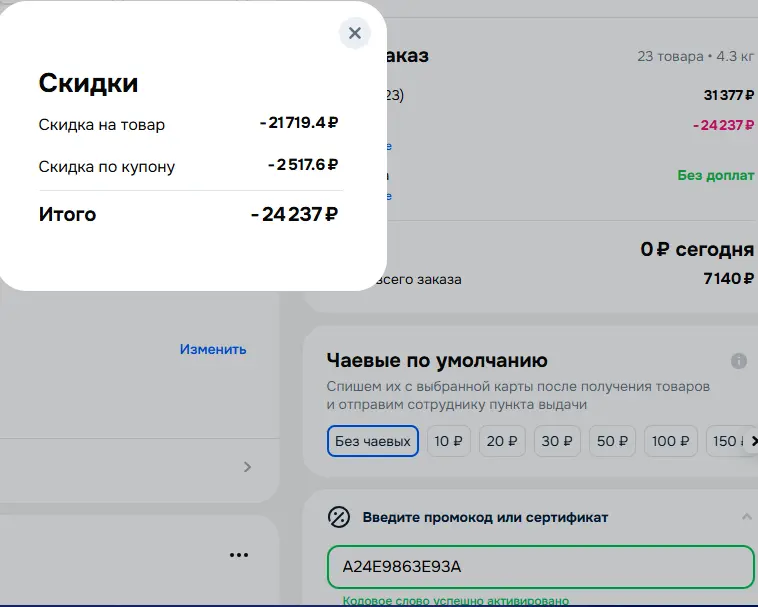Open the three-dots more options menu
The height and width of the screenshot is (607, 758).
tap(239, 555)
